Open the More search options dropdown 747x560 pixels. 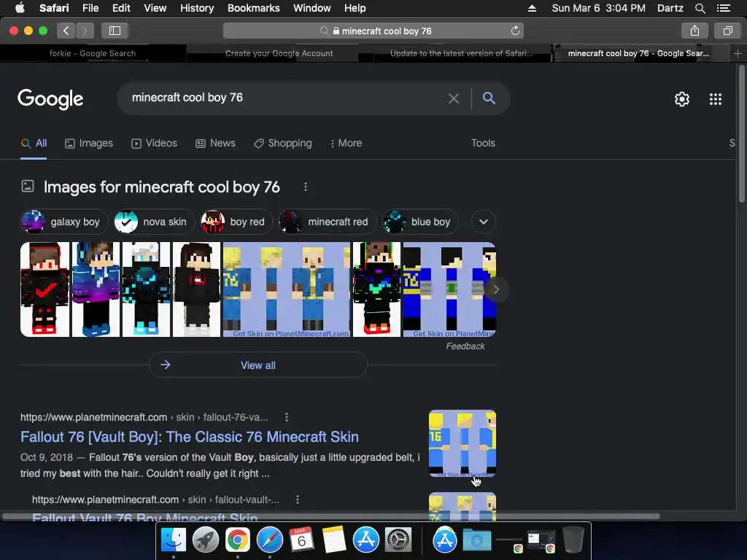[347, 144]
